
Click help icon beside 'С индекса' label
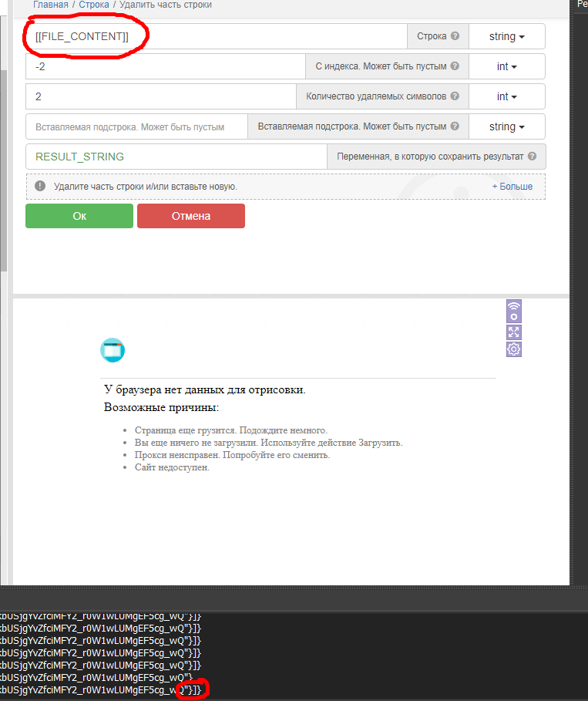click(455, 66)
